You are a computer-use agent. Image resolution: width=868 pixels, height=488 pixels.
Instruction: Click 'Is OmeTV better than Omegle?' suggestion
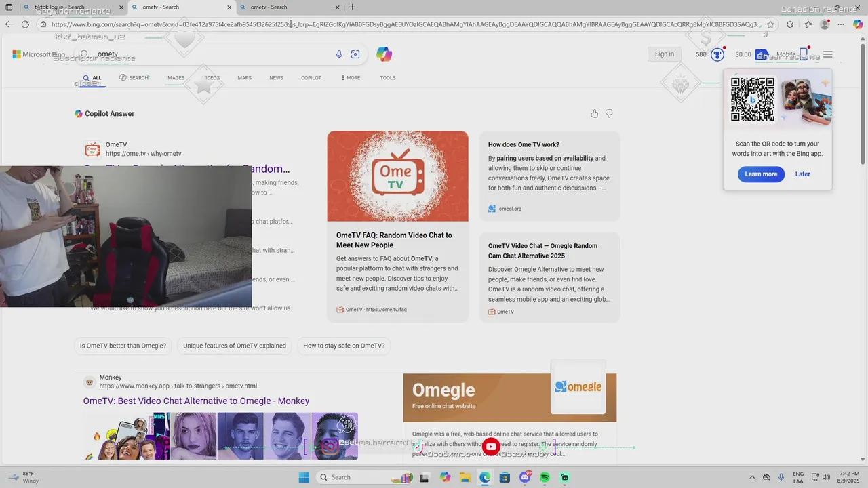tap(123, 346)
